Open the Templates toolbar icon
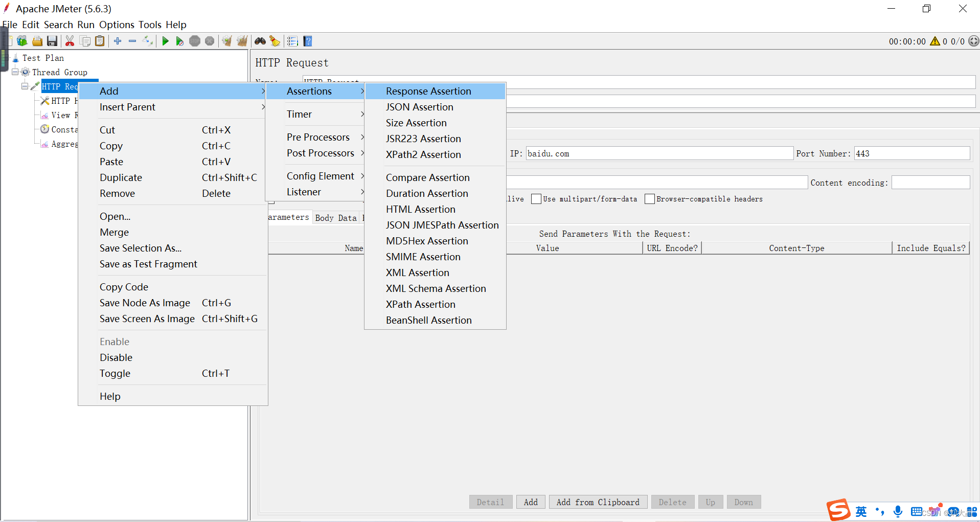 (x=22, y=41)
